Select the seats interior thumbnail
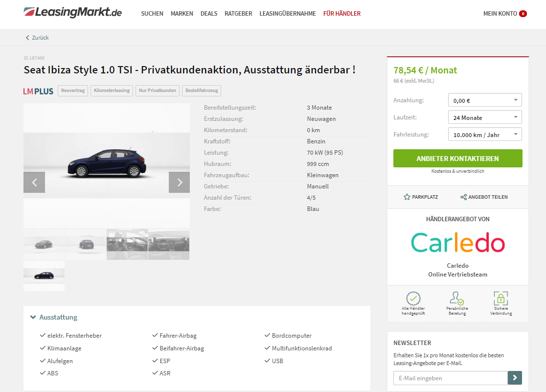 tap(127, 244)
